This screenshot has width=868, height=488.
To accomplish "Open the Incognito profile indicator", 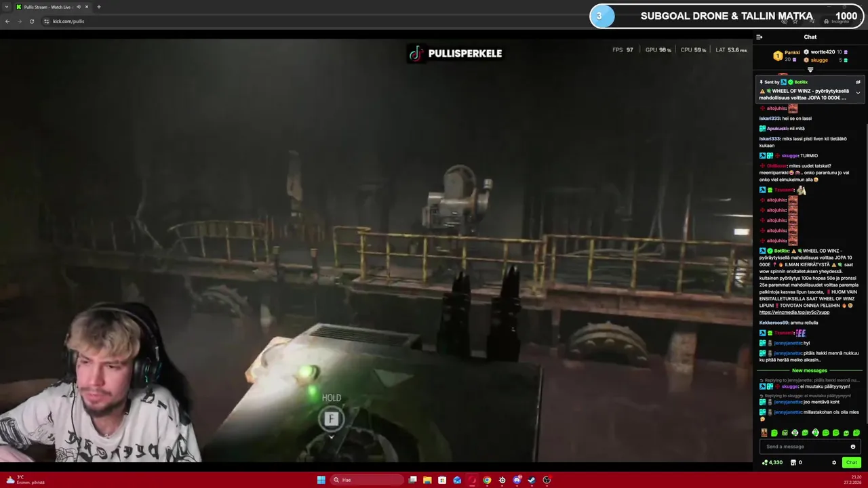I will [836, 21].
